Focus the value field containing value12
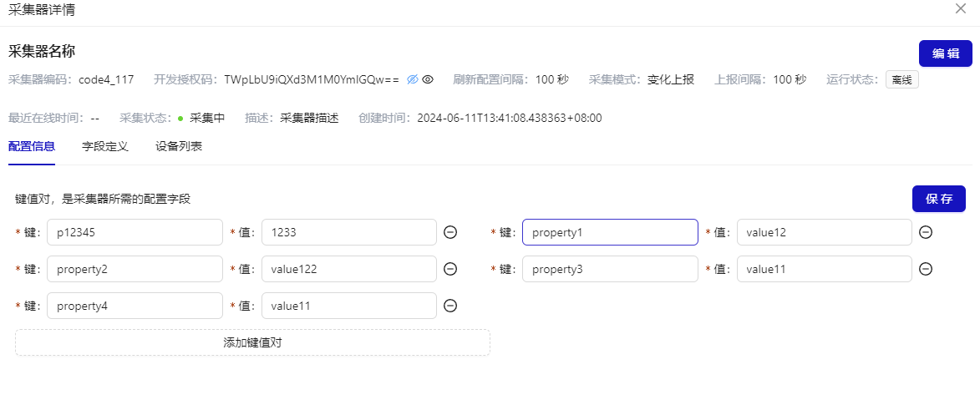This screenshot has height=395, width=980. coord(824,232)
